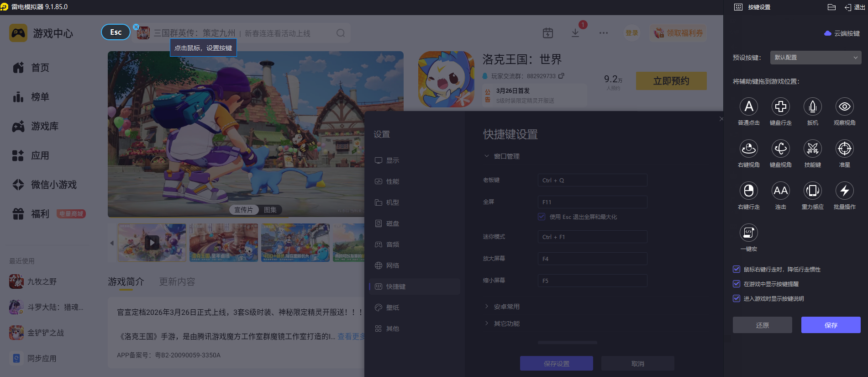This screenshot has height=377, width=868.
Task: Pick the 重力感应 gravity sensor icon
Action: [x=813, y=191]
